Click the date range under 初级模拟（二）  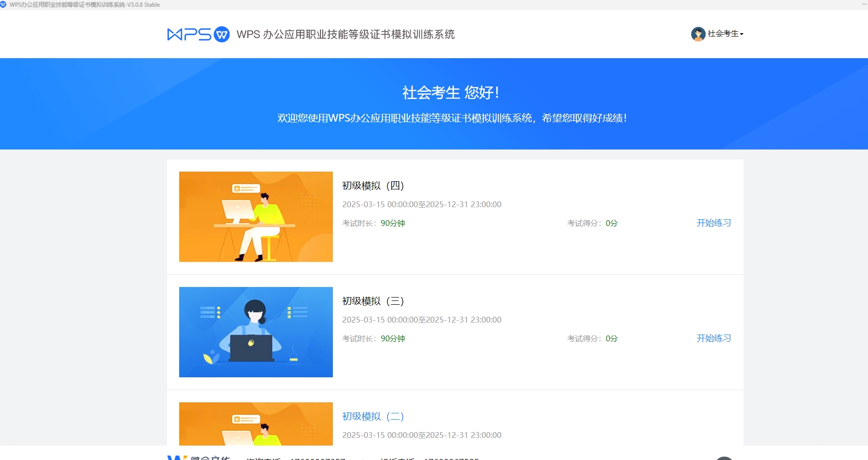[422, 435]
